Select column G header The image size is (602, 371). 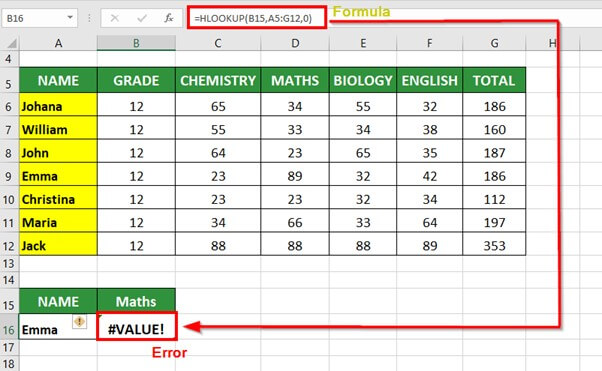click(x=494, y=43)
